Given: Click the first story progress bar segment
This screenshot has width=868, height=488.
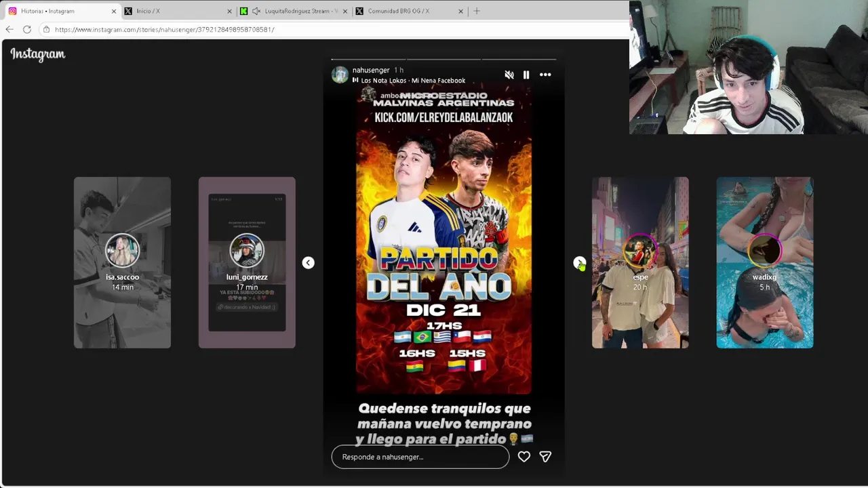Looking at the screenshot, I should coord(368,59).
